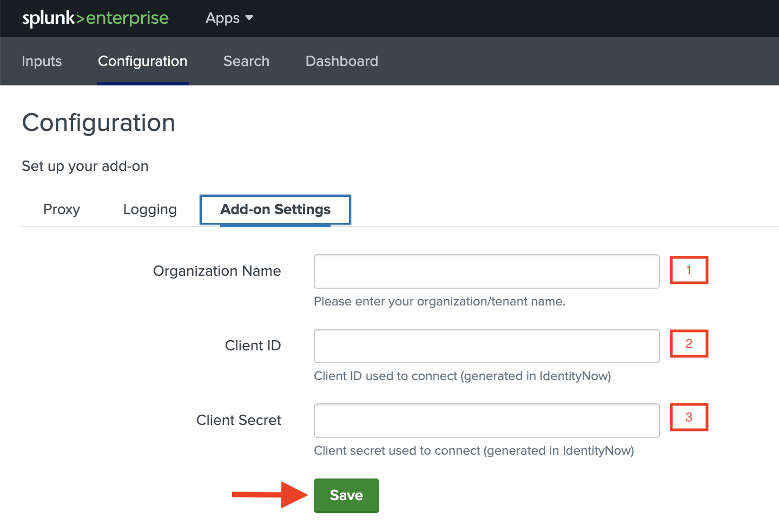This screenshot has width=779, height=532.
Task: Click the Configuration page heading
Action: [98, 123]
